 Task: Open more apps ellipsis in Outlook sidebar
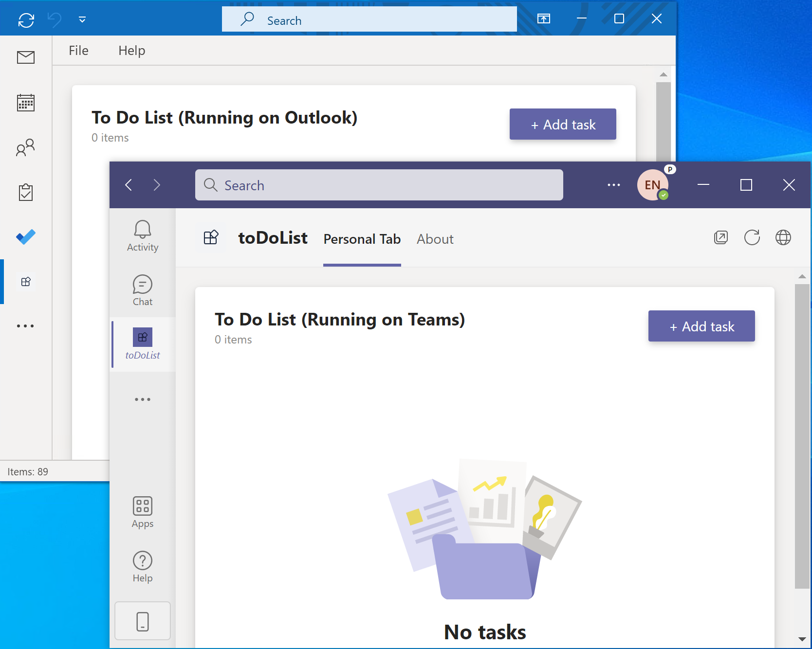(x=26, y=326)
